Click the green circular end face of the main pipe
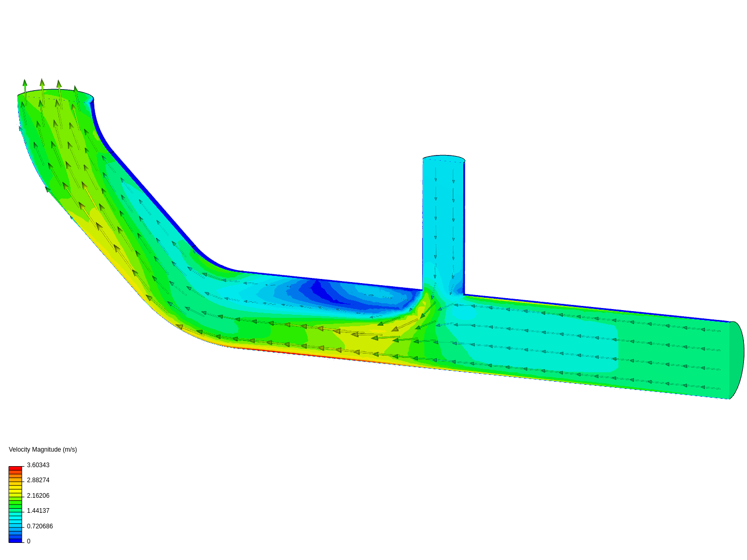747x560 pixels. pyautogui.click(x=737, y=360)
